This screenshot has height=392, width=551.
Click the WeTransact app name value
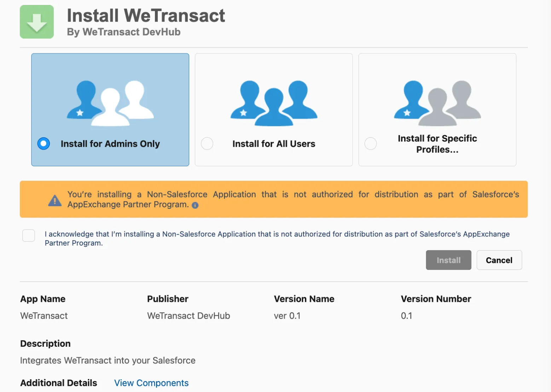pyautogui.click(x=44, y=316)
